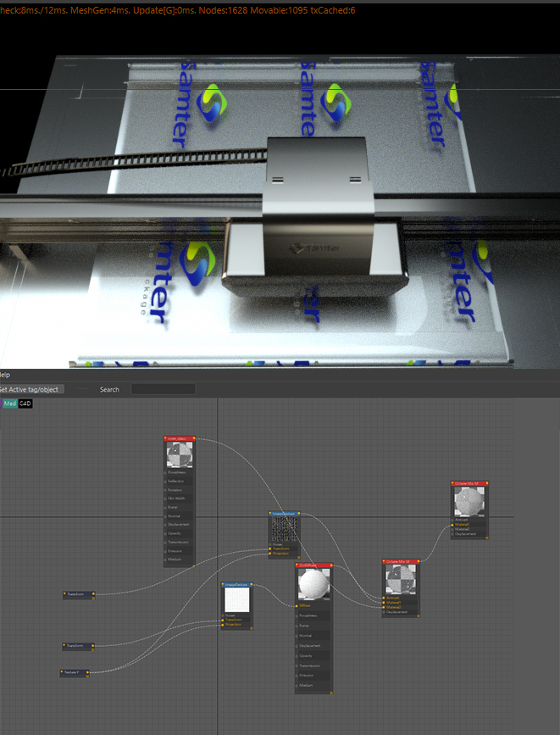Click the Movable:1095 readout in the status line

pos(279,10)
